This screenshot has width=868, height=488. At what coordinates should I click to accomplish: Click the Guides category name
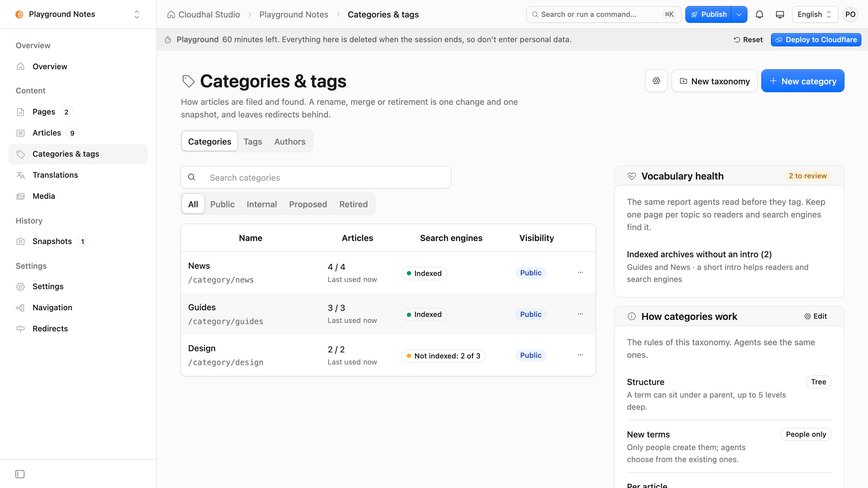tap(202, 307)
